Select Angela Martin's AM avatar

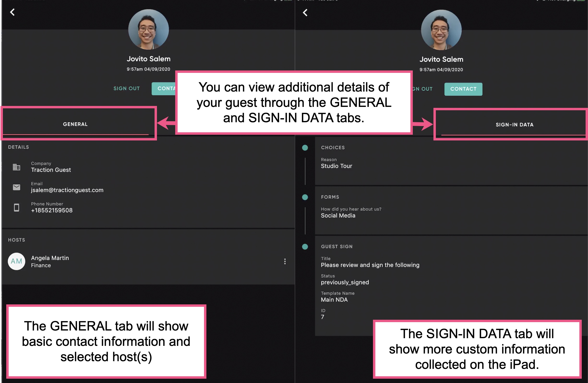[16, 261]
